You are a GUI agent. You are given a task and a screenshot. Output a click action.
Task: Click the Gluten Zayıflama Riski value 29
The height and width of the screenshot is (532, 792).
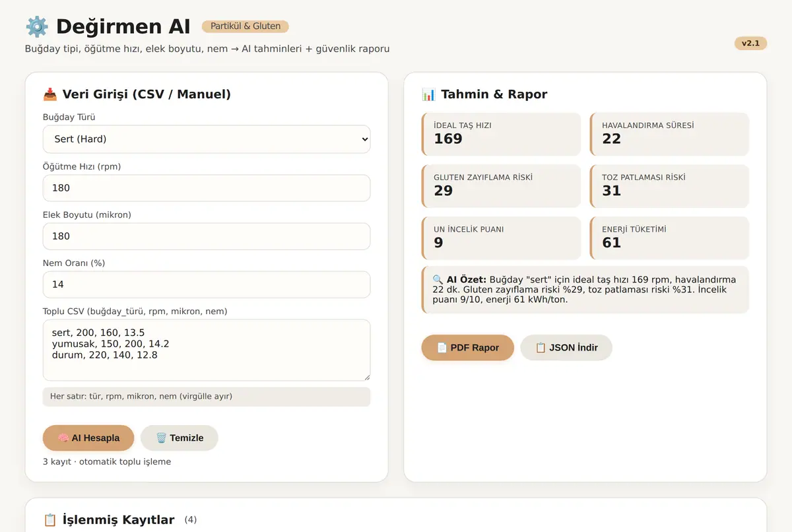(444, 191)
